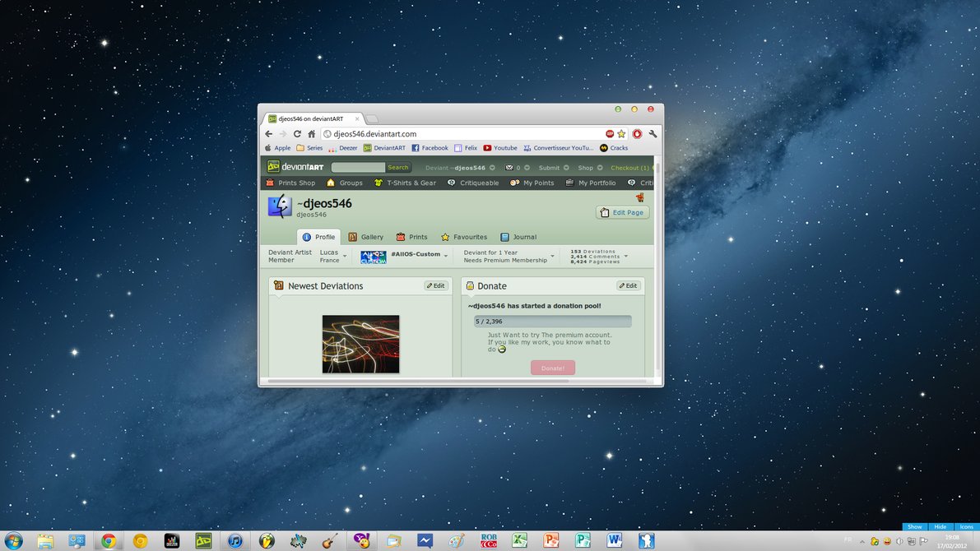Reload the page in Chrome
Viewport: 980px width, 551px height.
(297, 134)
